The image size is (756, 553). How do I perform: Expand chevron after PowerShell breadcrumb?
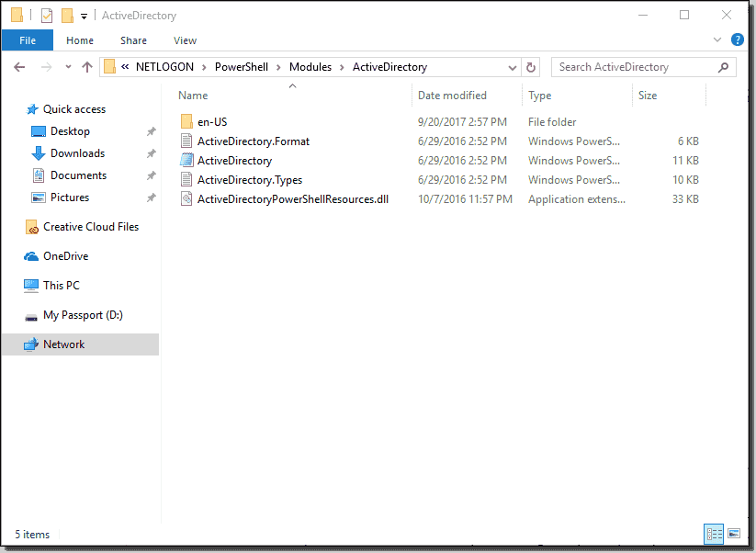[x=278, y=67]
